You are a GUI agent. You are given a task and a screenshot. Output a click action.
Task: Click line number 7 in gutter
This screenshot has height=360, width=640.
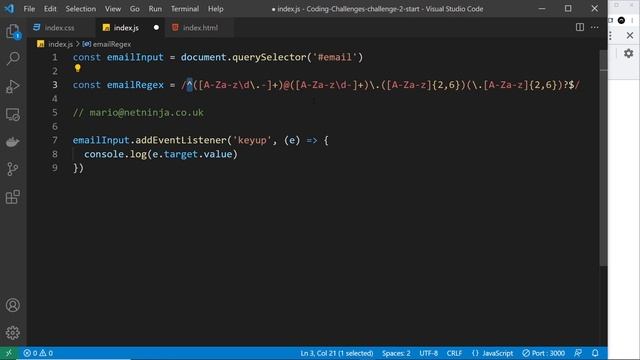(x=55, y=140)
